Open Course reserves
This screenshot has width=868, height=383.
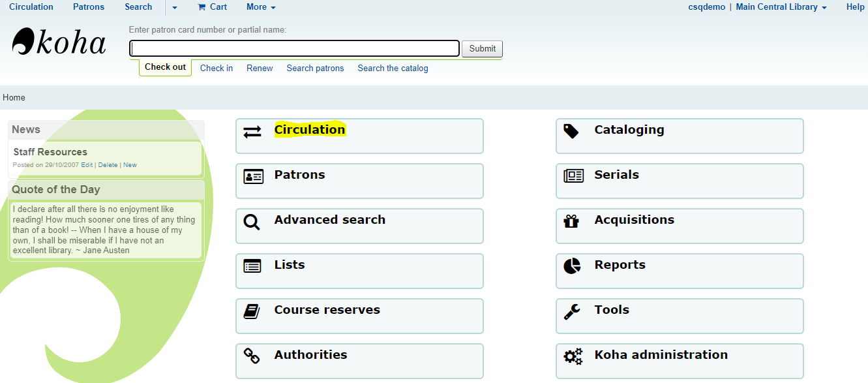click(359, 316)
